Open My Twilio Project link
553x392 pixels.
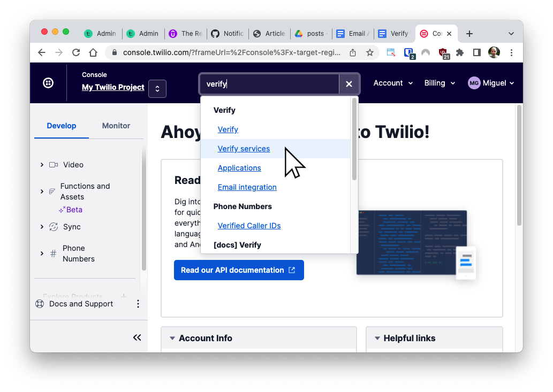[113, 87]
